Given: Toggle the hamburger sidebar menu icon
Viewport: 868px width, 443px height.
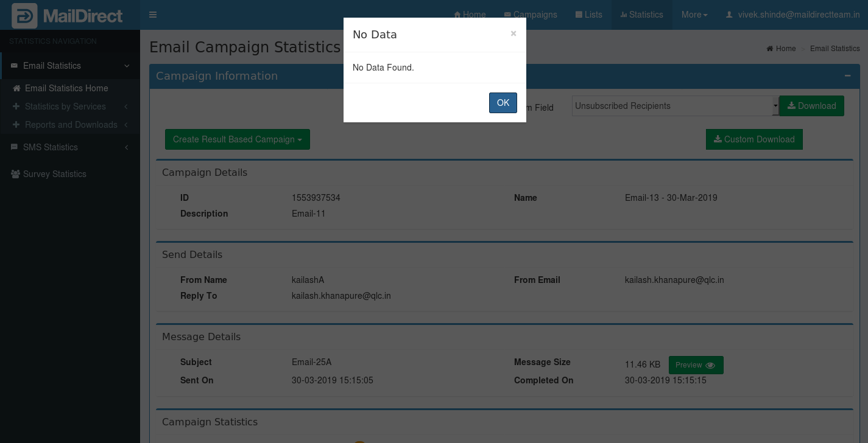Looking at the screenshot, I should (153, 15).
